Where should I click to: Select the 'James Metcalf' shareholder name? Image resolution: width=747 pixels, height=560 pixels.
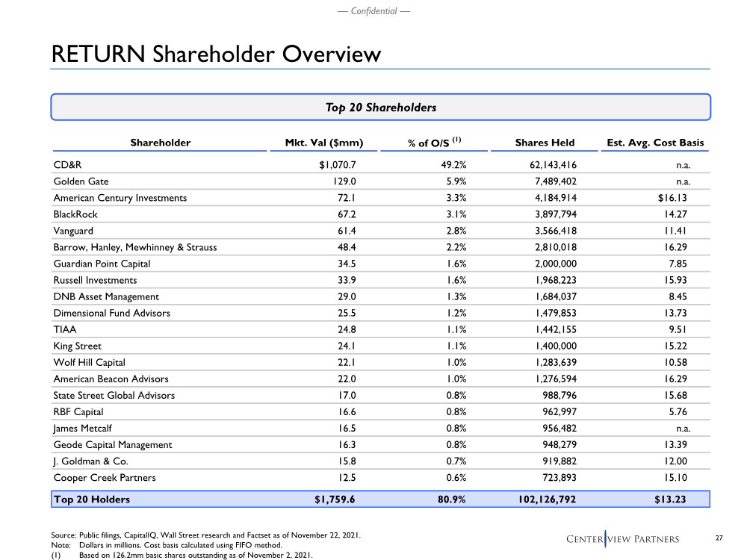(82, 428)
